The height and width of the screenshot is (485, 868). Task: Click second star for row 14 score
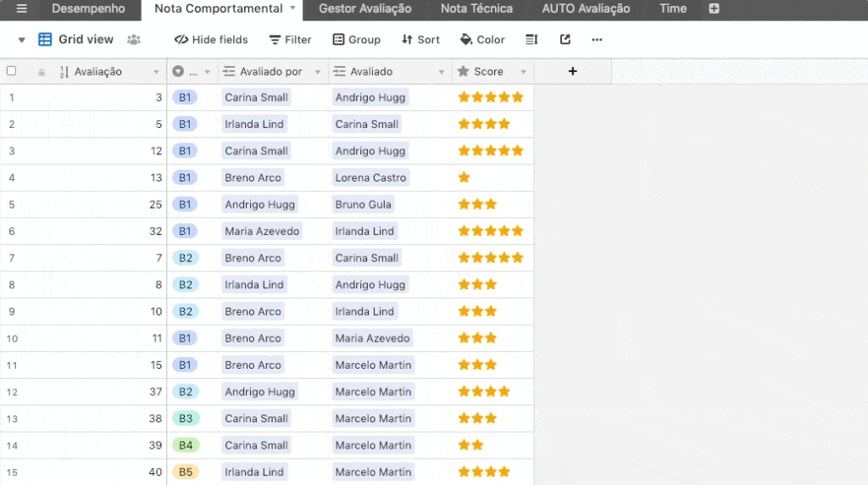tap(478, 444)
